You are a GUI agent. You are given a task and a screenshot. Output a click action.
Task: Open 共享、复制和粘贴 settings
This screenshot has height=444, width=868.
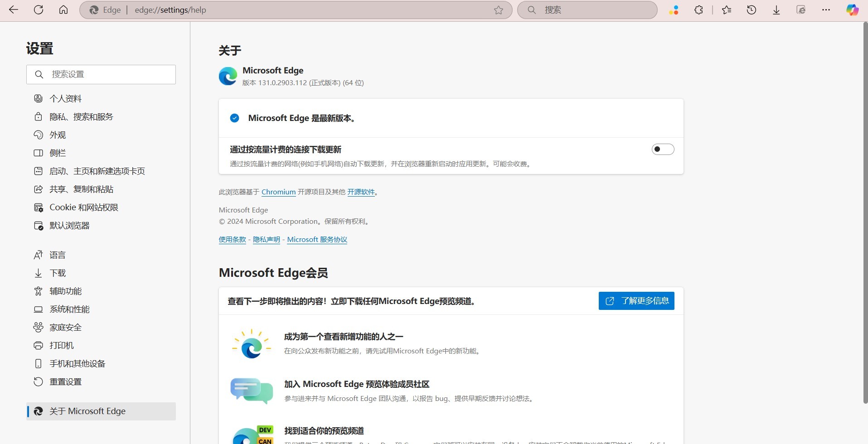(101, 189)
